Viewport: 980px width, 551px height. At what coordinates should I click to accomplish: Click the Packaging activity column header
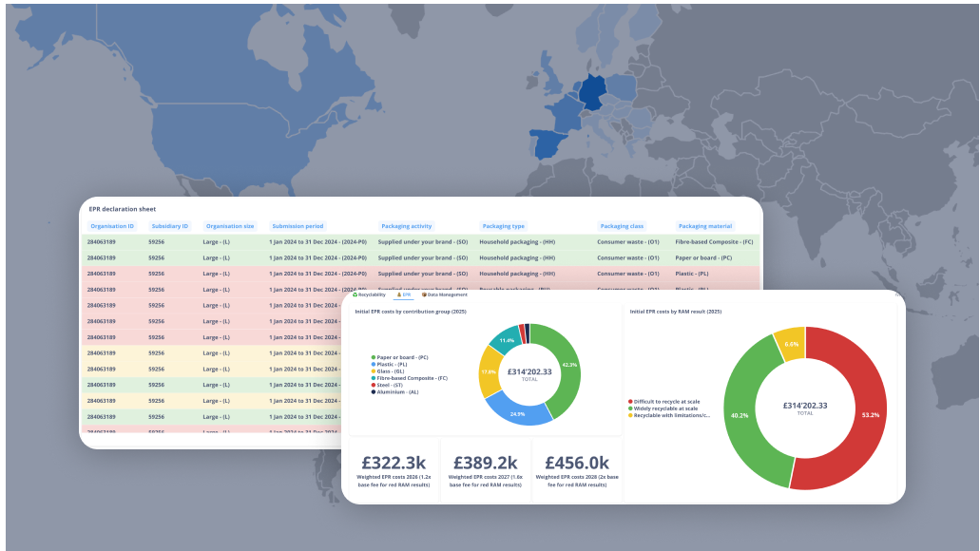[407, 226]
